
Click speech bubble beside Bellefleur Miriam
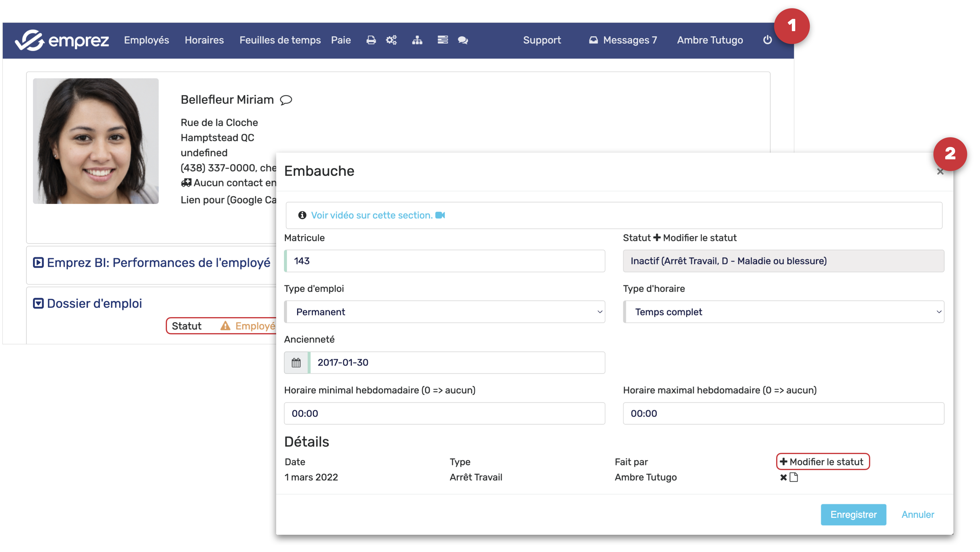pyautogui.click(x=286, y=100)
